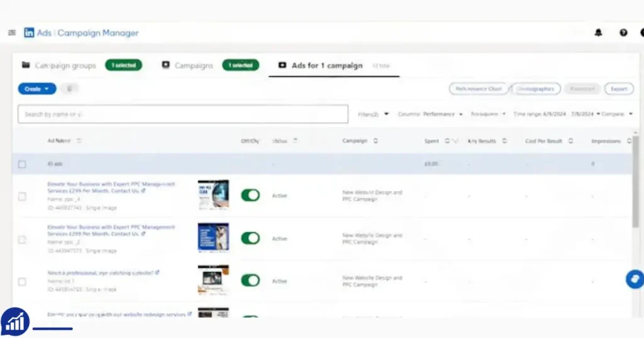Open external link icon for eye-catching website ad
The image size is (644, 338).
[x=157, y=273]
